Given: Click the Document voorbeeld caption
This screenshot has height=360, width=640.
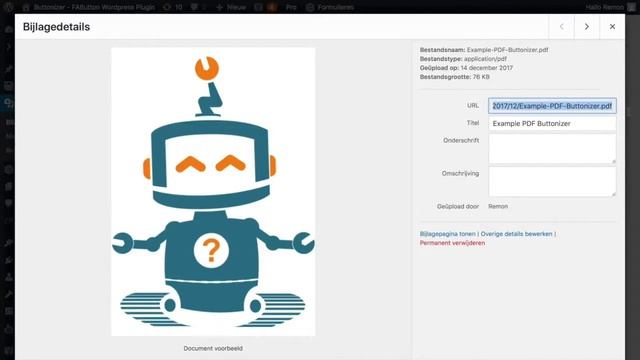Looking at the screenshot, I should click(213, 349).
